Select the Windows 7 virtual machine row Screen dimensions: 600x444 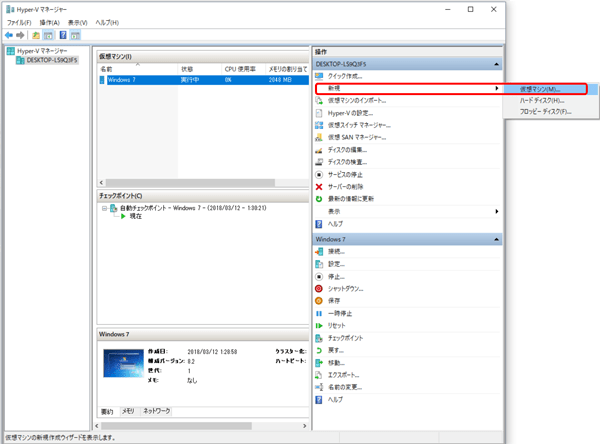click(204, 80)
